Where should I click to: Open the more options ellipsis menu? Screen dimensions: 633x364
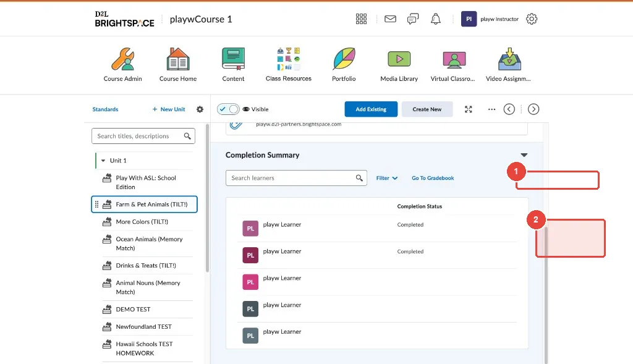point(491,109)
